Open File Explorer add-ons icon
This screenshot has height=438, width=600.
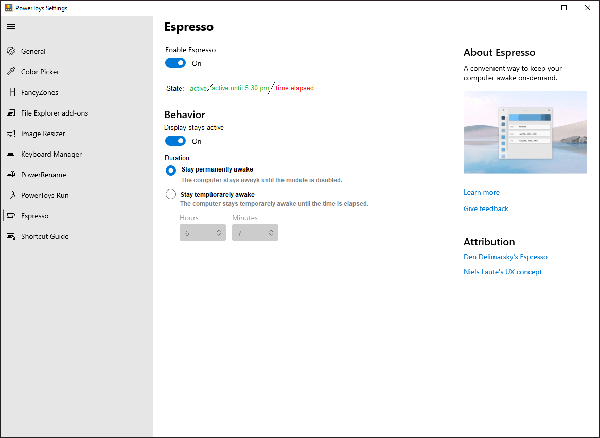[11, 113]
